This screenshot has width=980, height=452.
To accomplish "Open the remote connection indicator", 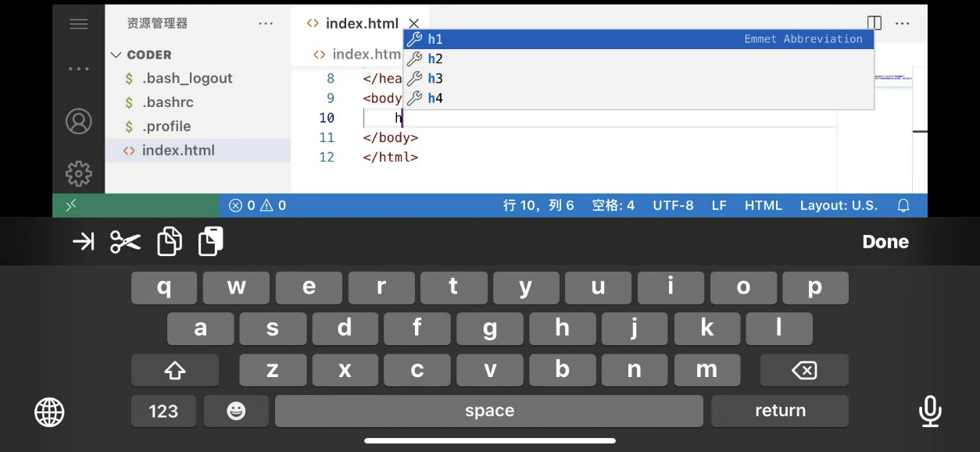I will click(x=71, y=205).
